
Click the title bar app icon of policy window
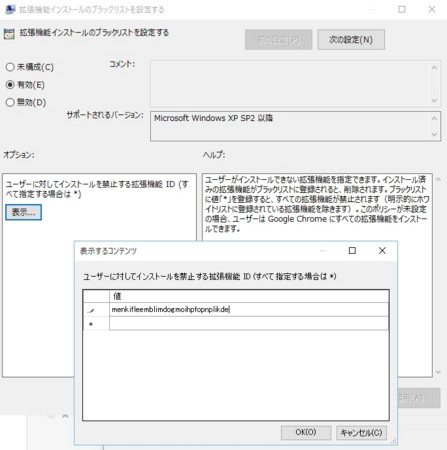(10, 9)
